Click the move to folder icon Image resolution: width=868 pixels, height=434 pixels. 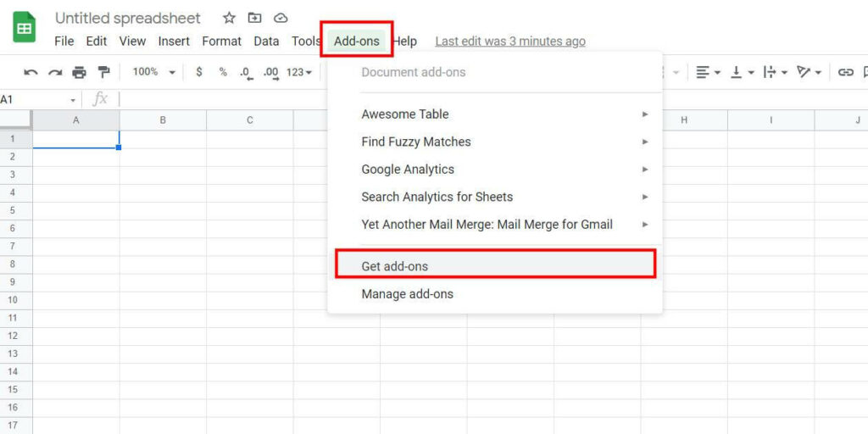254,18
